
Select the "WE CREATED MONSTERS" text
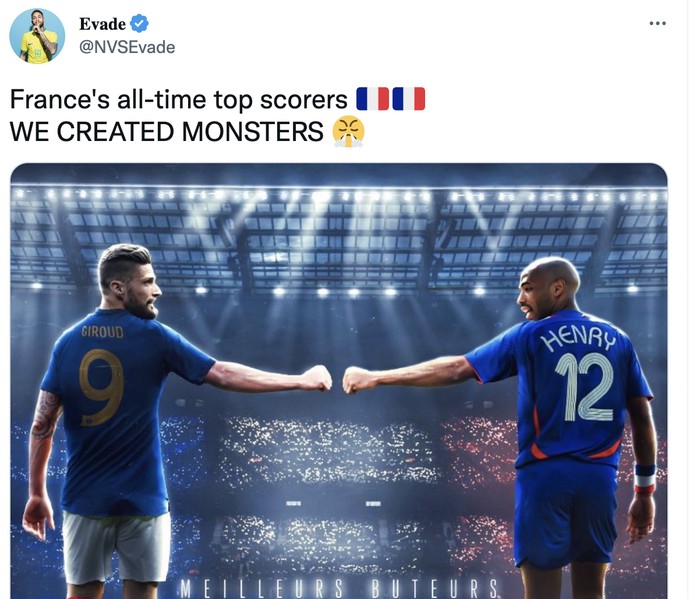coord(167,132)
